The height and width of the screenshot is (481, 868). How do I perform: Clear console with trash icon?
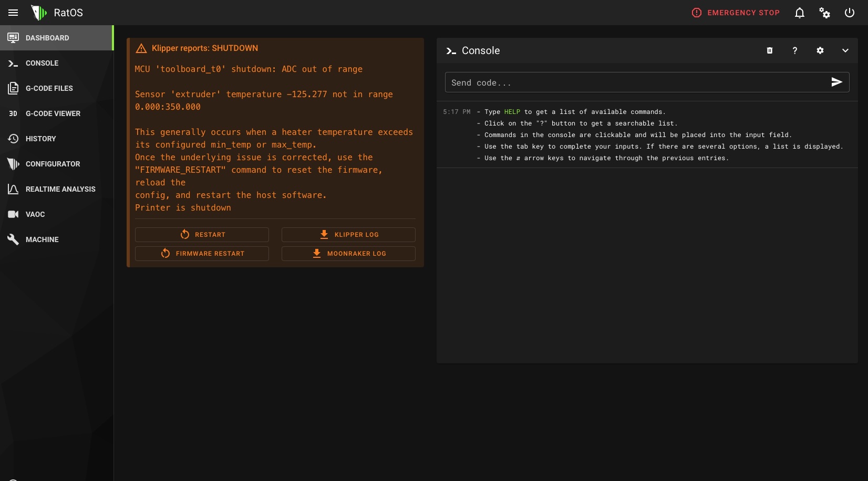[769, 50]
